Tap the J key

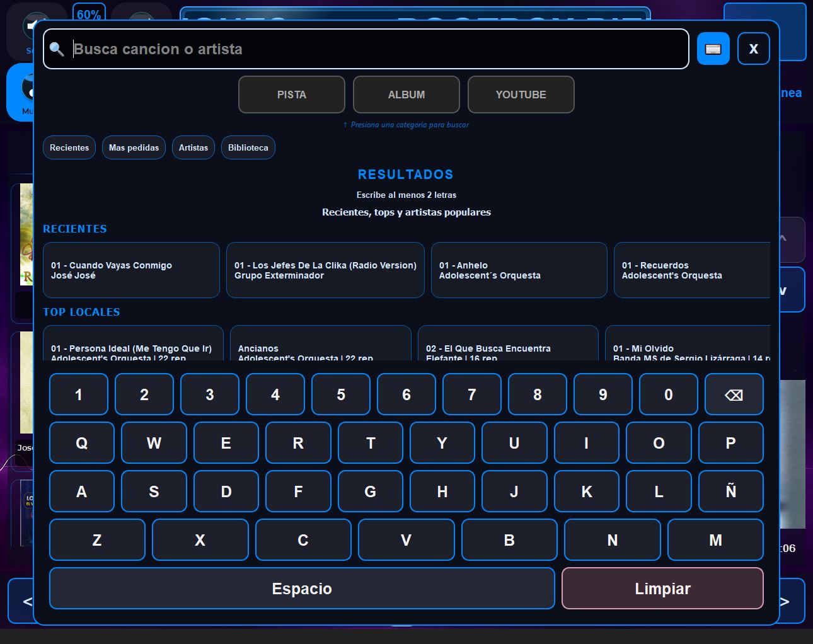514,492
